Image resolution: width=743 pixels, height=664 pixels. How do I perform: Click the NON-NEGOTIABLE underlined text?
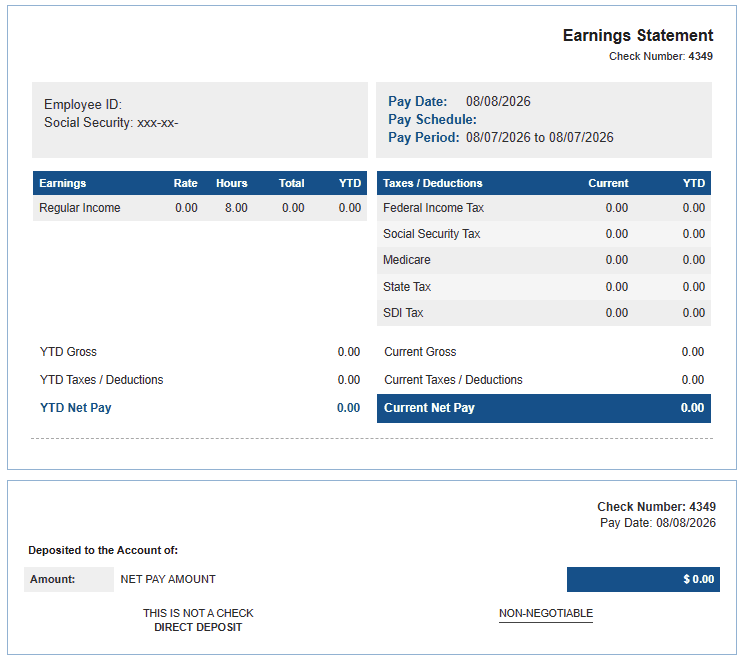pos(545,613)
